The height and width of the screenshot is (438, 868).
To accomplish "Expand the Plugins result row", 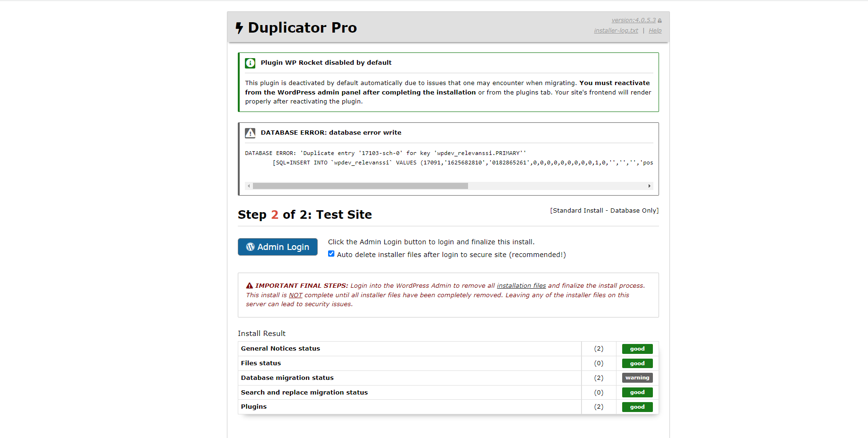I will tap(448, 407).
